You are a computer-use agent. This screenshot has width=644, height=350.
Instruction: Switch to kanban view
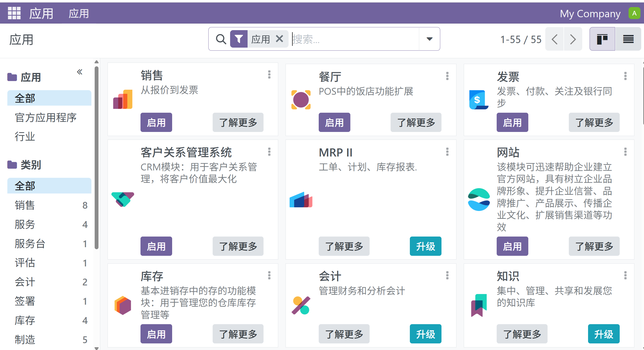click(602, 39)
